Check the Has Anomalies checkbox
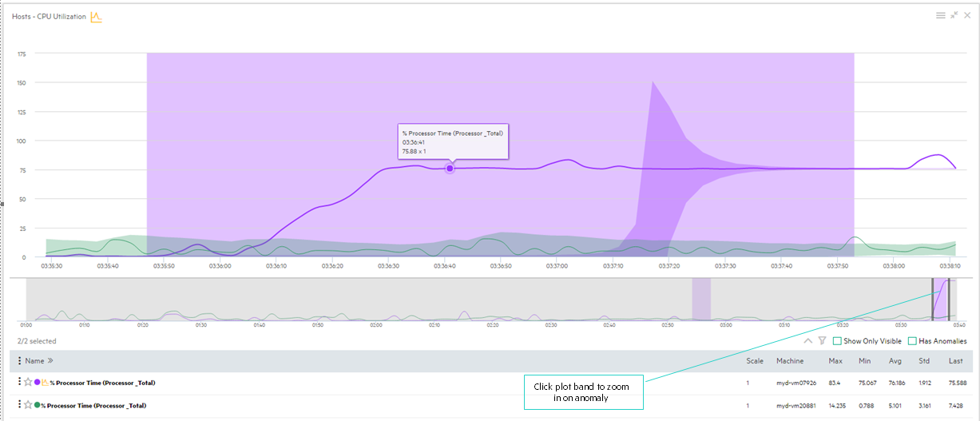The width and height of the screenshot is (980, 421). click(912, 341)
